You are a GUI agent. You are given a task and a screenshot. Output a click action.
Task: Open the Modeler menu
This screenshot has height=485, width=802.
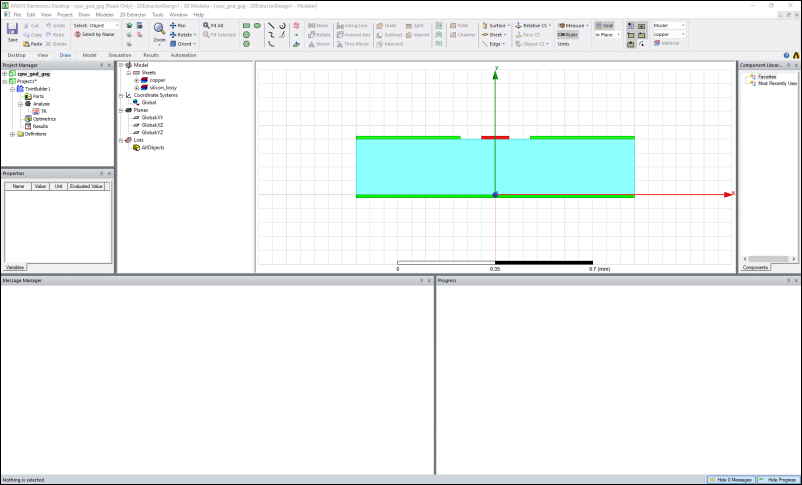[x=105, y=15]
